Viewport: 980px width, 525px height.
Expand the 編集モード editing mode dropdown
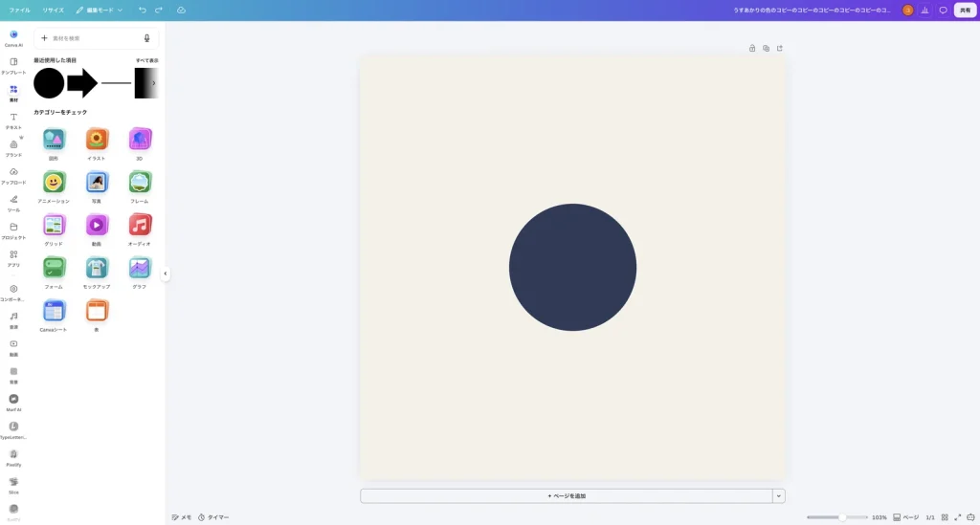(x=100, y=10)
